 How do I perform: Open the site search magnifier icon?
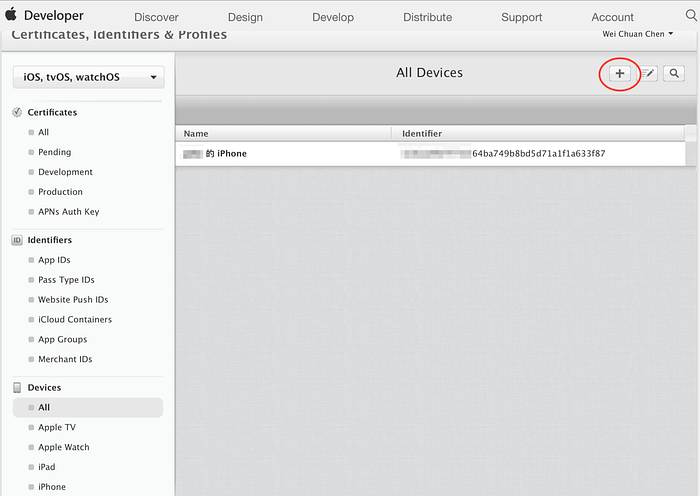pyautogui.click(x=691, y=16)
